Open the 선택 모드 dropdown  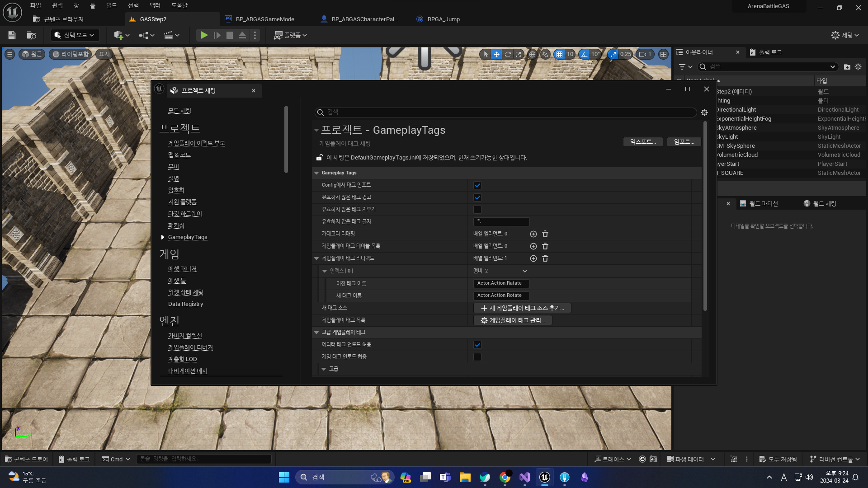pyautogui.click(x=75, y=35)
